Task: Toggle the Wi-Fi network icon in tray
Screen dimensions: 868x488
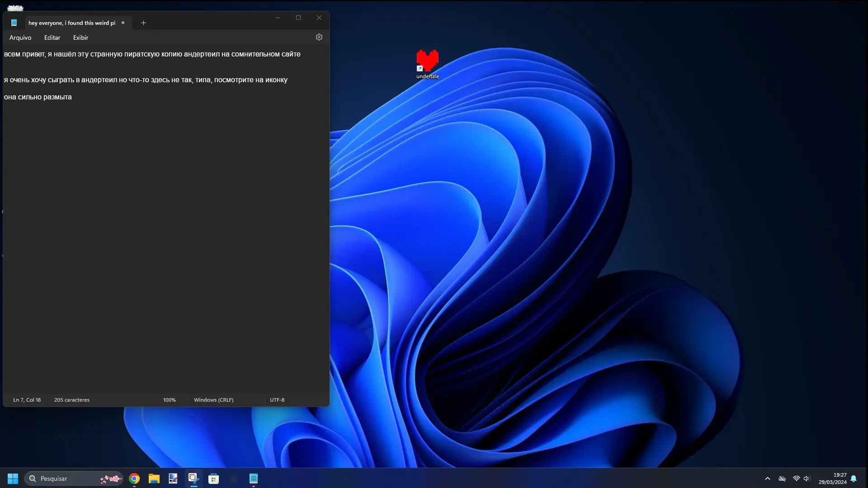Action: pyautogui.click(x=797, y=479)
